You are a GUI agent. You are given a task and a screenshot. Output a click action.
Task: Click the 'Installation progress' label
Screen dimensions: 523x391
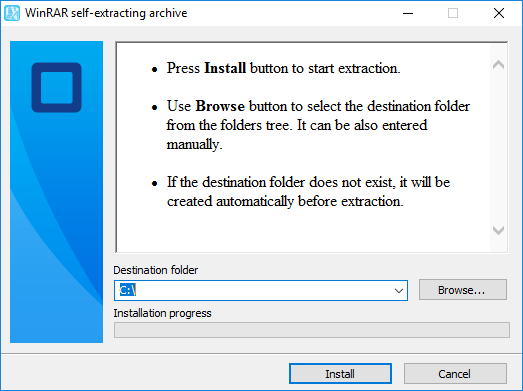162,313
